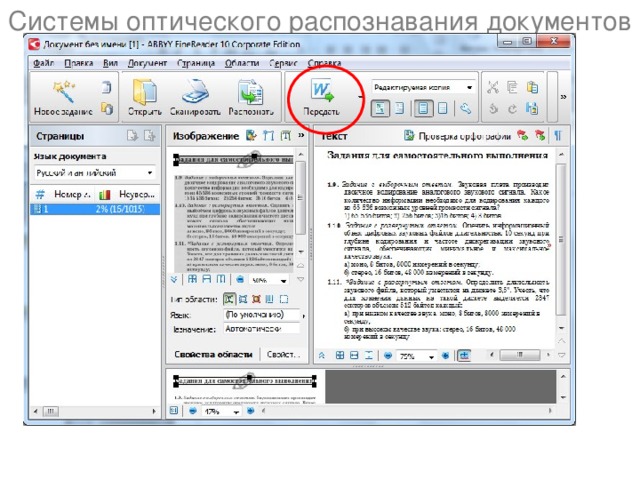Click the Redo arrow icon in toolbar

click(x=512, y=109)
